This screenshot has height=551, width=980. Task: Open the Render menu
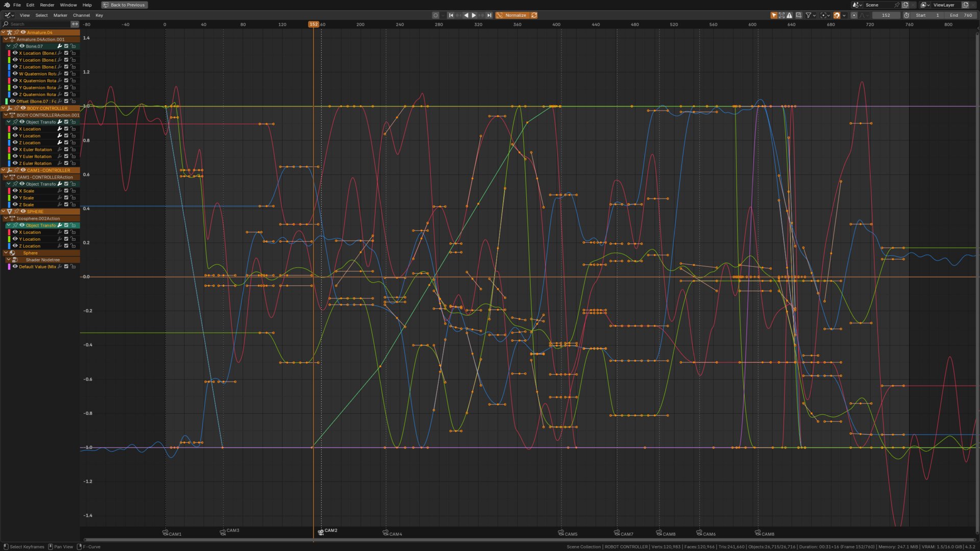[47, 5]
